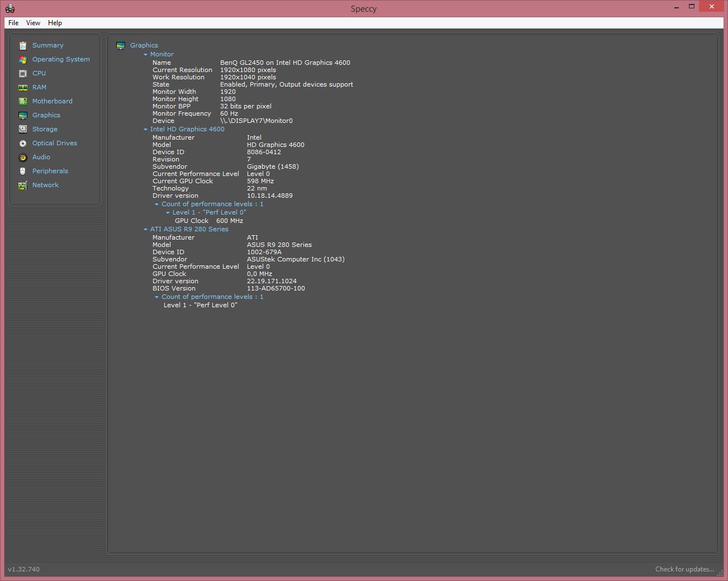This screenshot has height=581, width=728.
Task: Select the BenQ GL2450 monitor name value
Action: (x=285, y=63)
